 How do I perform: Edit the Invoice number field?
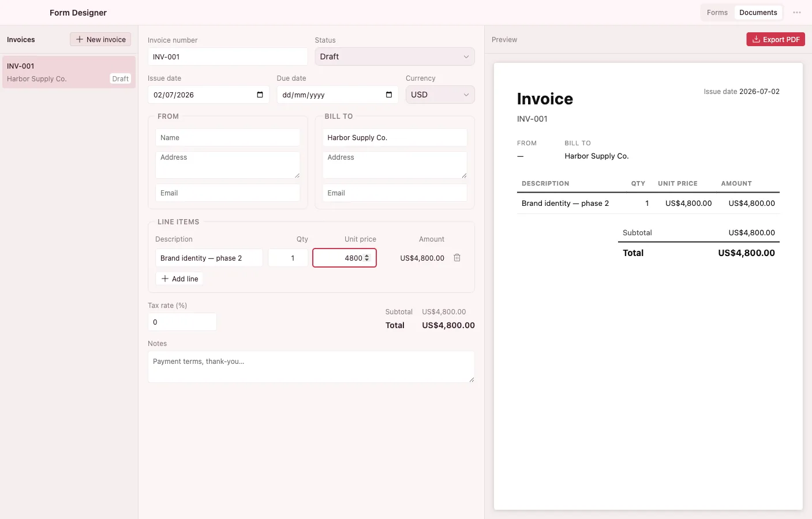pyautogui.click(x=227, y=57)
